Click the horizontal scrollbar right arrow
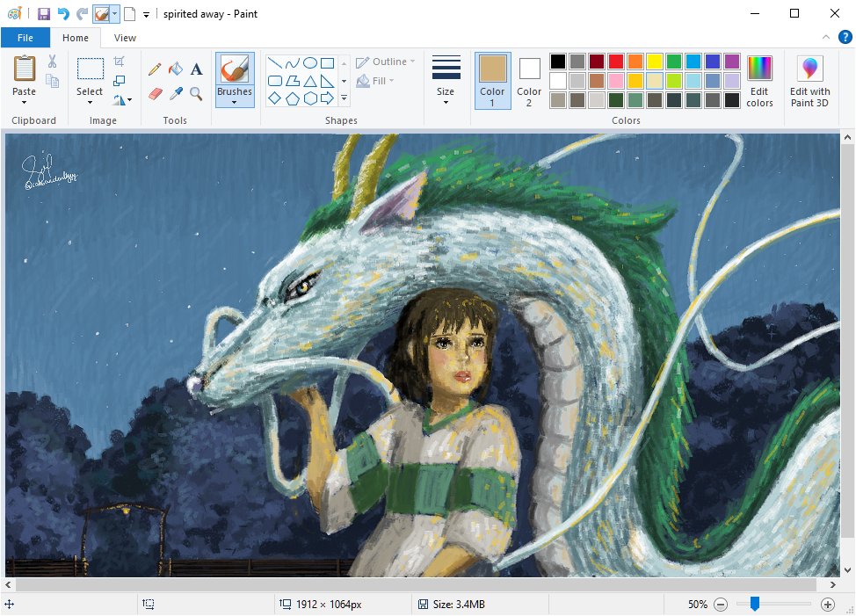The height and width of the screenshot is (616, 856). point(833,584)
